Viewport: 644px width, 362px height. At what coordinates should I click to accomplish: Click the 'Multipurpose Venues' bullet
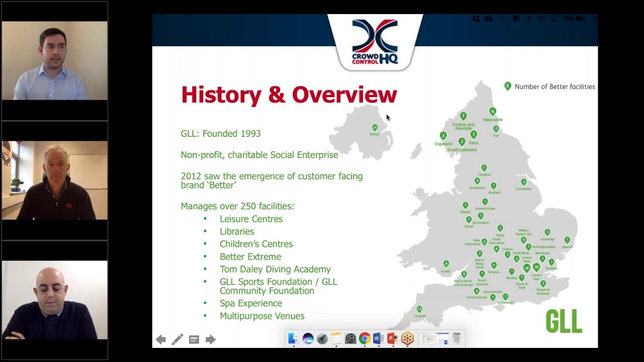(x=262, y=316)
